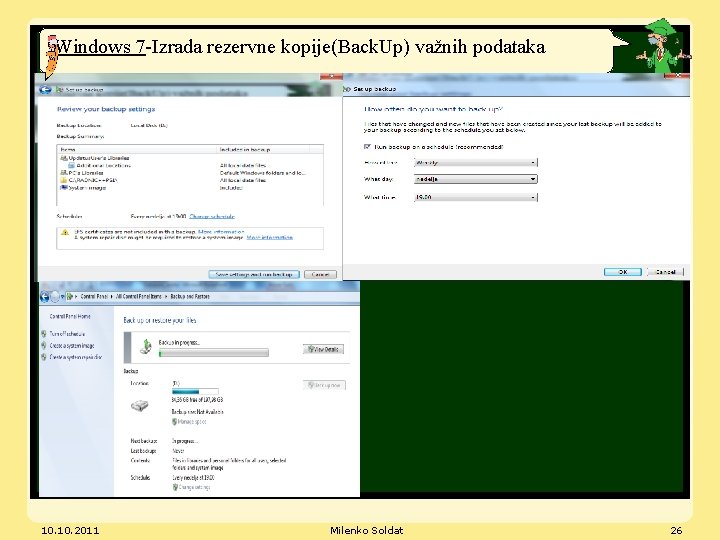Viewport: 720px width, 540px height.
Task: Click Control Panel in the breadcrumb path
Action: click(x=94, y=297)
